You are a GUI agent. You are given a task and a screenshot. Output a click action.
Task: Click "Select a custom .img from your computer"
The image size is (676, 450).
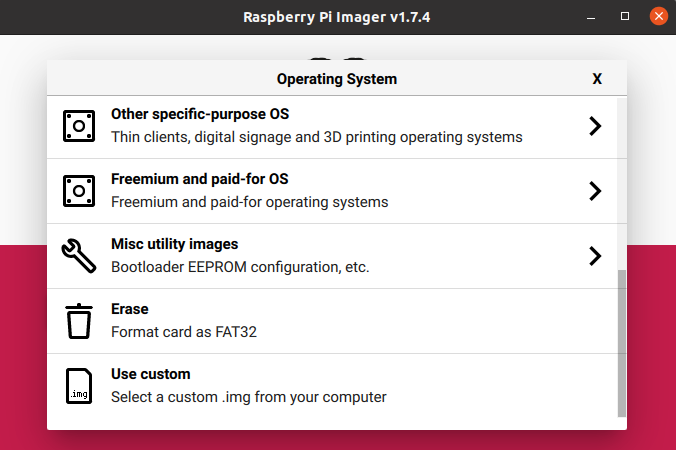click(248, 397)
